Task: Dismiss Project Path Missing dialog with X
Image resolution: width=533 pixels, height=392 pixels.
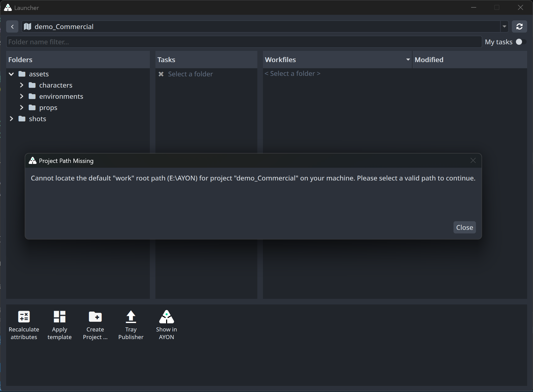Action: pos(473,161)
